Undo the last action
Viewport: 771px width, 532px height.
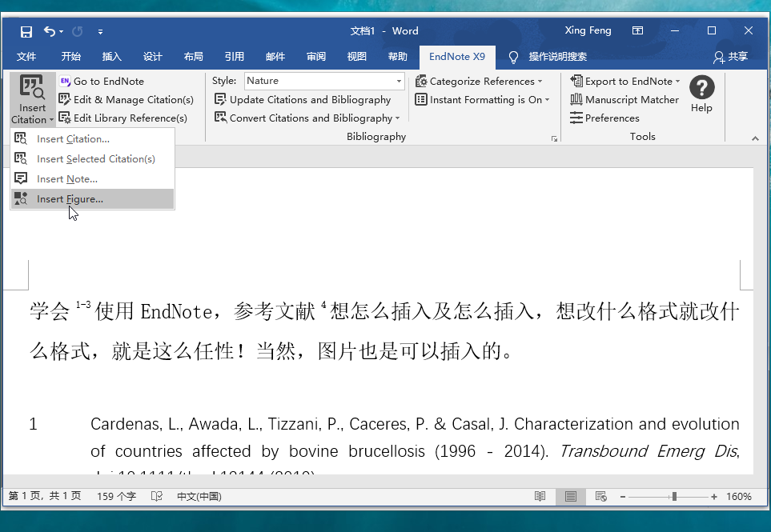(49, 31)
